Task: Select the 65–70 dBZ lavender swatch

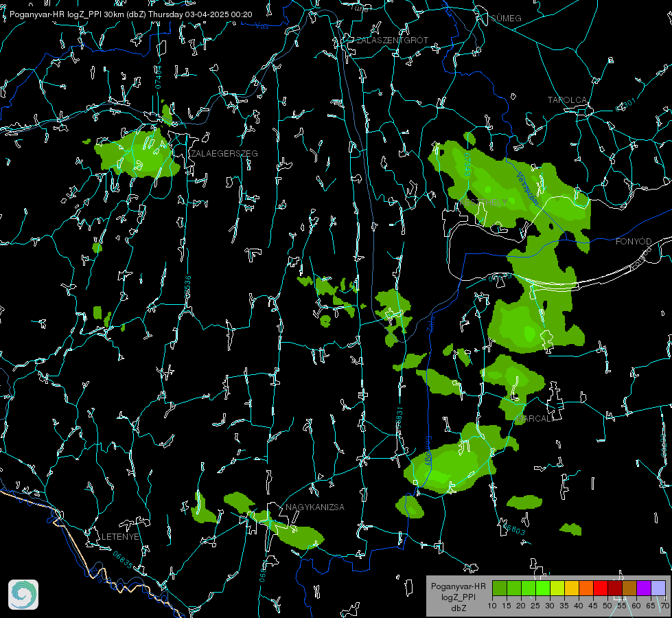Action: click(658, 588)
